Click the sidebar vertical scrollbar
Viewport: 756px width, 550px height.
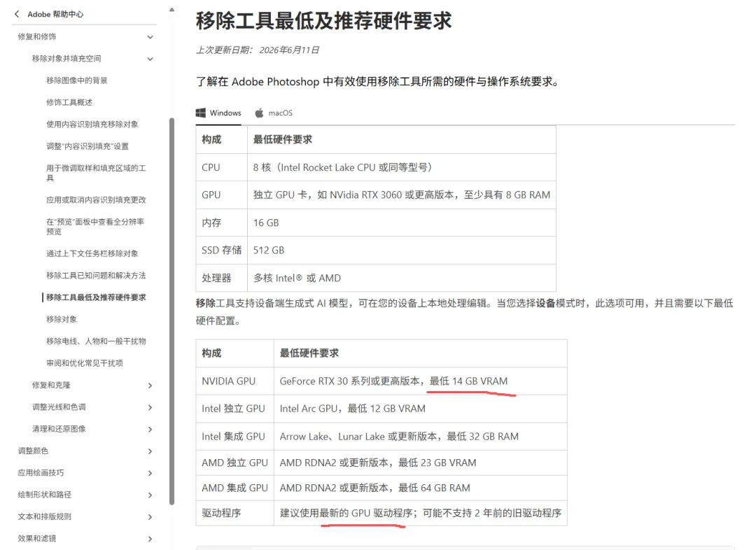click(x=171, y=311)
